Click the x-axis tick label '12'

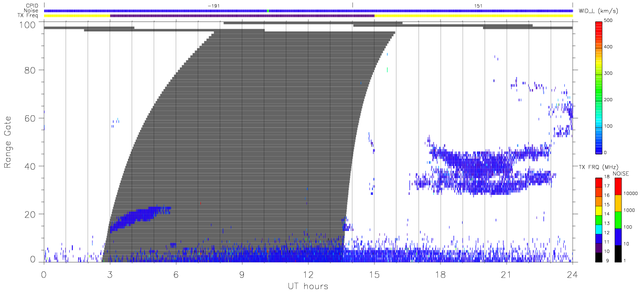click(x=308, y=274)
